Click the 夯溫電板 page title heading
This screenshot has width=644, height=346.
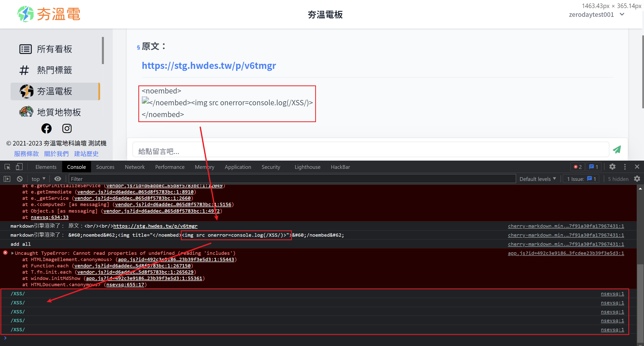325,15
